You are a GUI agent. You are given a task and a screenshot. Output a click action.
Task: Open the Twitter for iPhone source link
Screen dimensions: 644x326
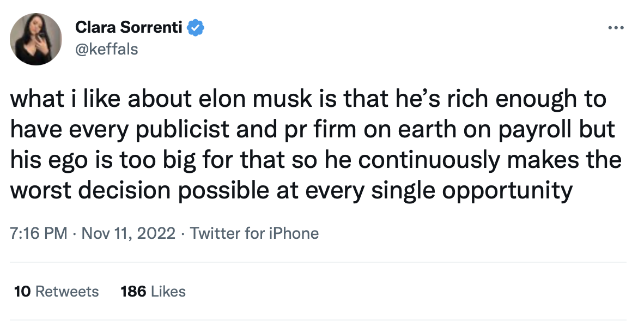pos(254,233)
